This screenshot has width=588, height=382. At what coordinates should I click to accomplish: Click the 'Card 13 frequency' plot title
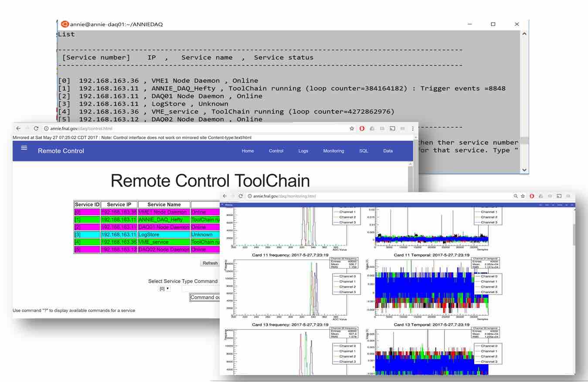tap(290, 325)
